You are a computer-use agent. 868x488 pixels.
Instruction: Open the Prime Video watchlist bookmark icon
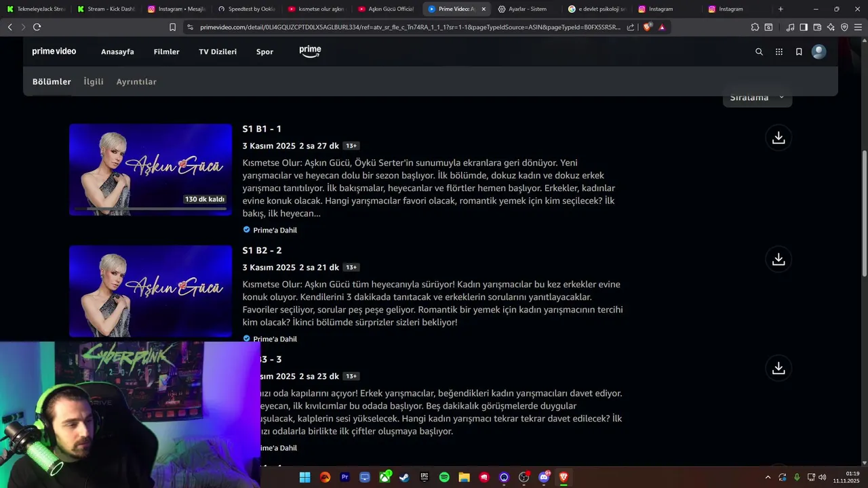(x=799, y=52)
